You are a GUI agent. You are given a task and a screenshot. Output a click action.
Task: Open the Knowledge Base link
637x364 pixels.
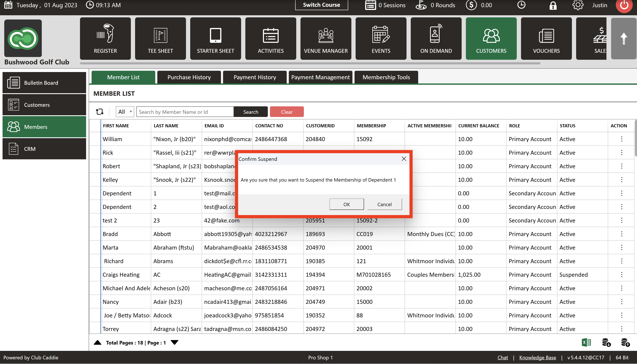tap(537, 357)
